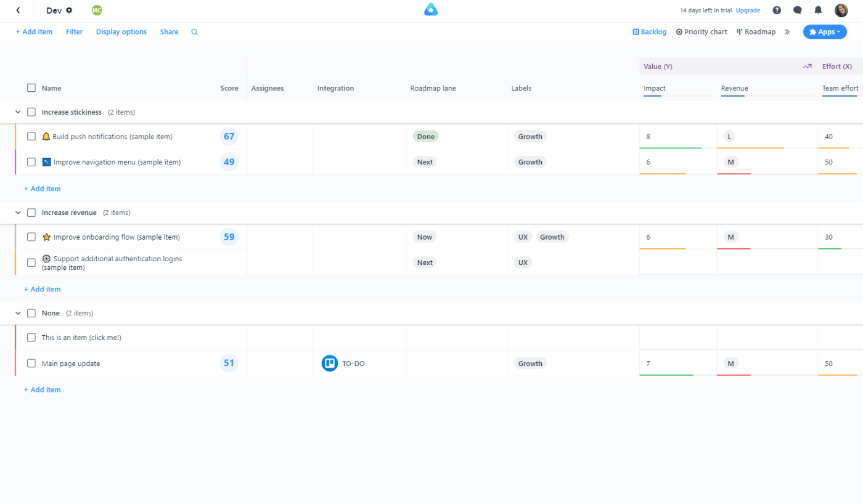Switch to the Priority chart view
Screen dimensions: 863x504
(x=701, y=32)
